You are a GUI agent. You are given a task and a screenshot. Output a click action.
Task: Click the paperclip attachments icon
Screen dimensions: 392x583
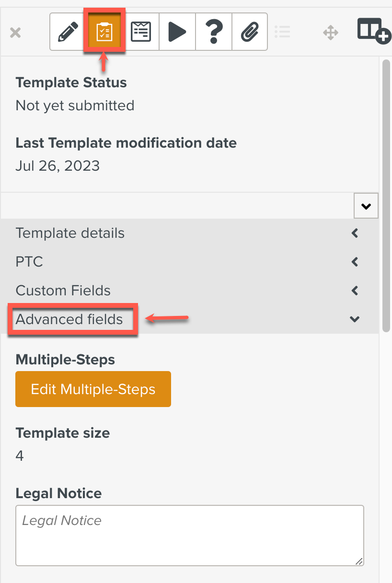[250, 33]
